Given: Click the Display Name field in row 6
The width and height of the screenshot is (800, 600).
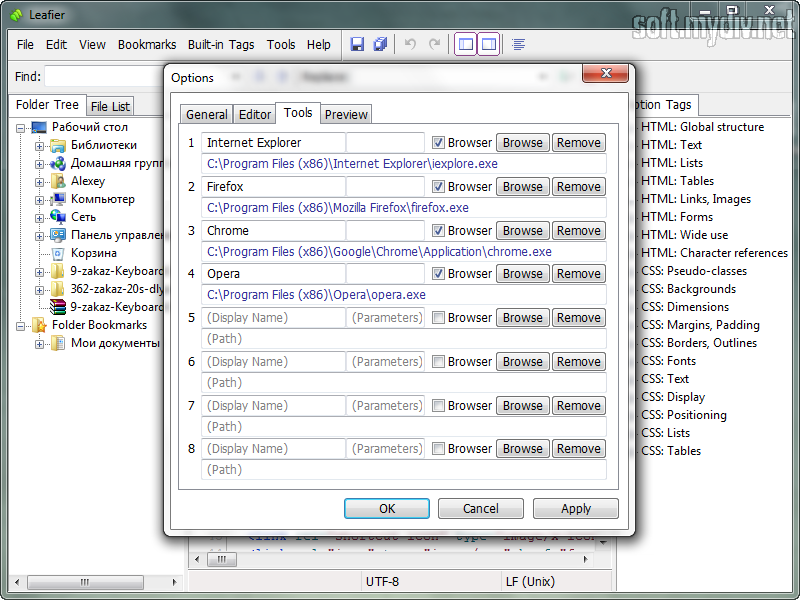Looking at the screenshot, I should click(273, 362).
